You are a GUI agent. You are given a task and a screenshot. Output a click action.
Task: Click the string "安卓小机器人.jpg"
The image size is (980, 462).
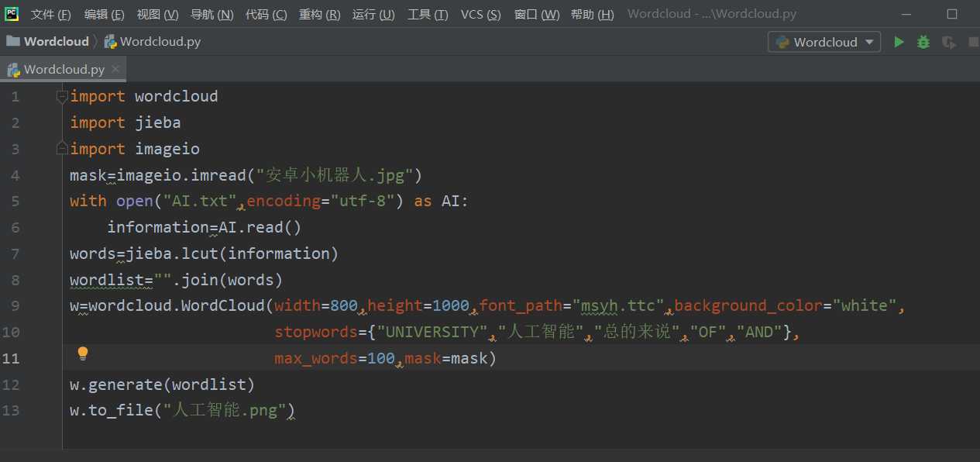(335, 175)
